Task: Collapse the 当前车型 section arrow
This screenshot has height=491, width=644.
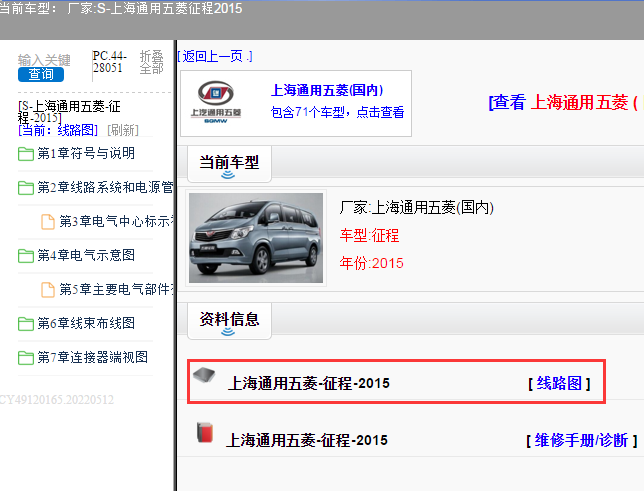Action: [x=228, y=175]
